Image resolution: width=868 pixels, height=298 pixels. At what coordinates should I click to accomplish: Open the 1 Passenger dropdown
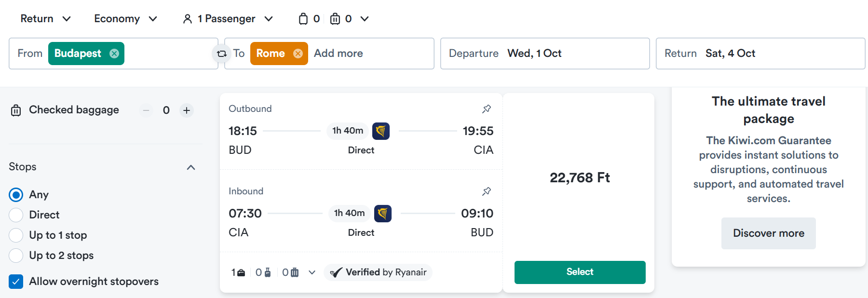(228, 19)
